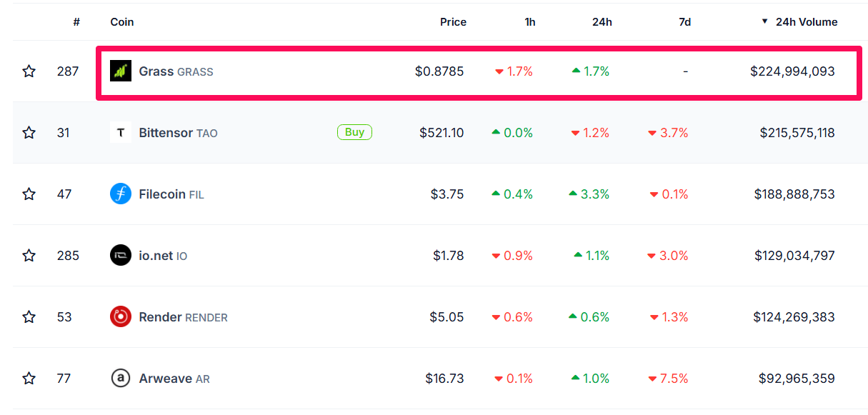Toggle the watchlist star for Bittensor
The width and height of the screenshot is (868, 415).
(29, 132)
